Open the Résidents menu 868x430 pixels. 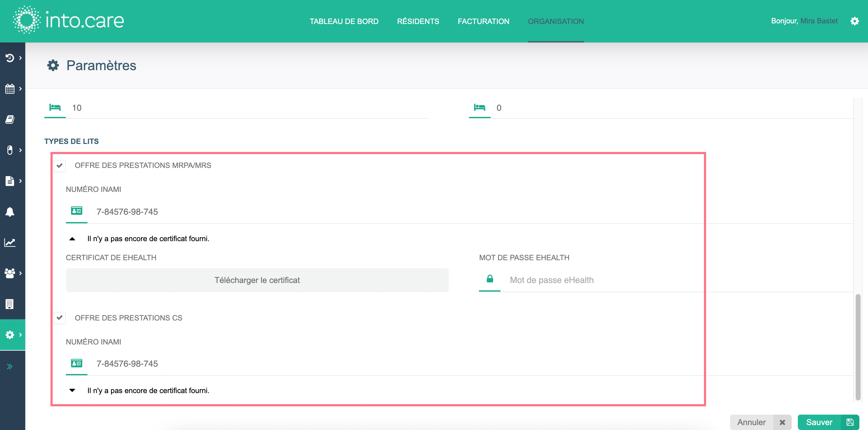click(x=418, y=21)
